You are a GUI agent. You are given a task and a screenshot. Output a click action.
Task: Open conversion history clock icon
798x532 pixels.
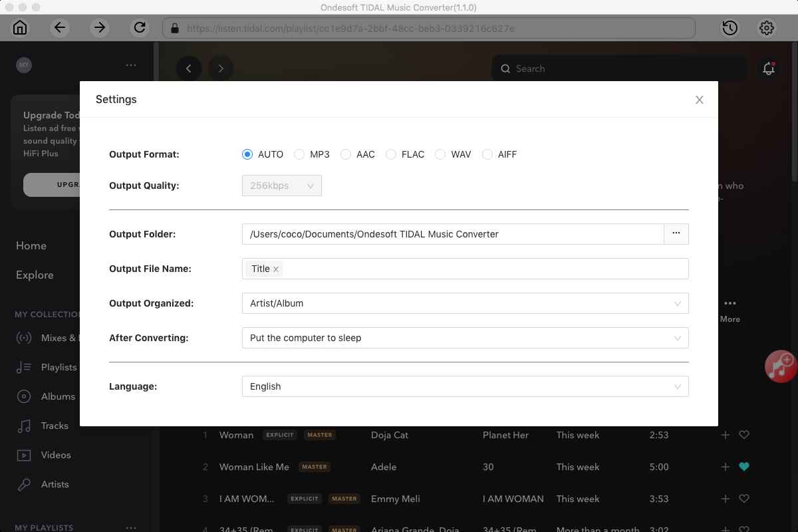point(730,28)
